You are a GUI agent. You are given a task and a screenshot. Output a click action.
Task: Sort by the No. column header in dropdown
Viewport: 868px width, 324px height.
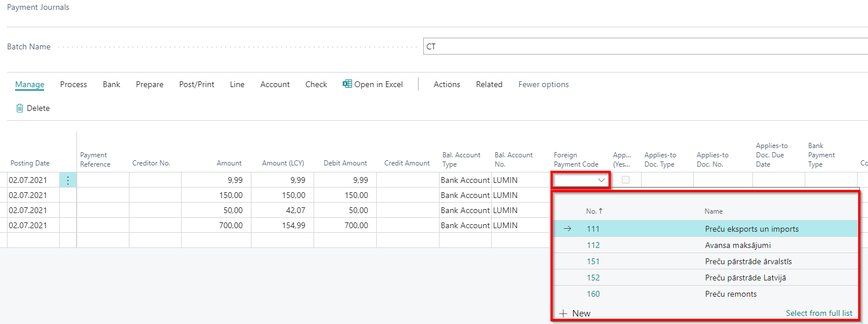point(595,211)
